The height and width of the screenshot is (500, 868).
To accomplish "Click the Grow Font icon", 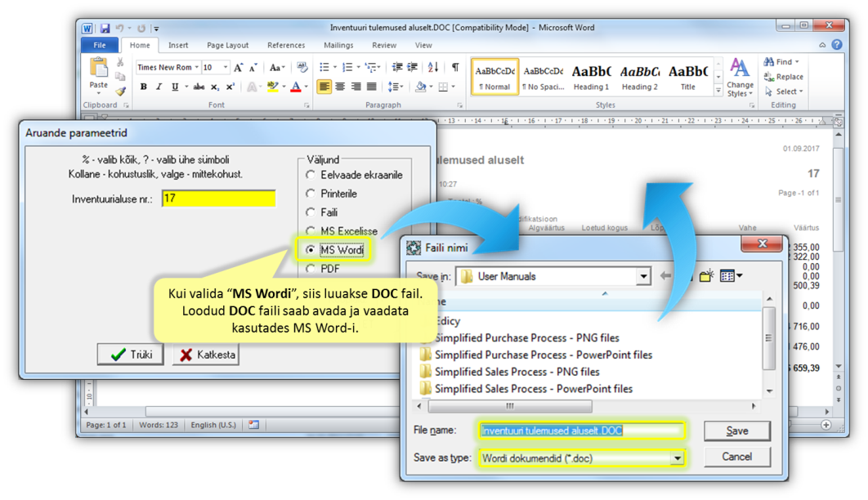I will point(238,68).
